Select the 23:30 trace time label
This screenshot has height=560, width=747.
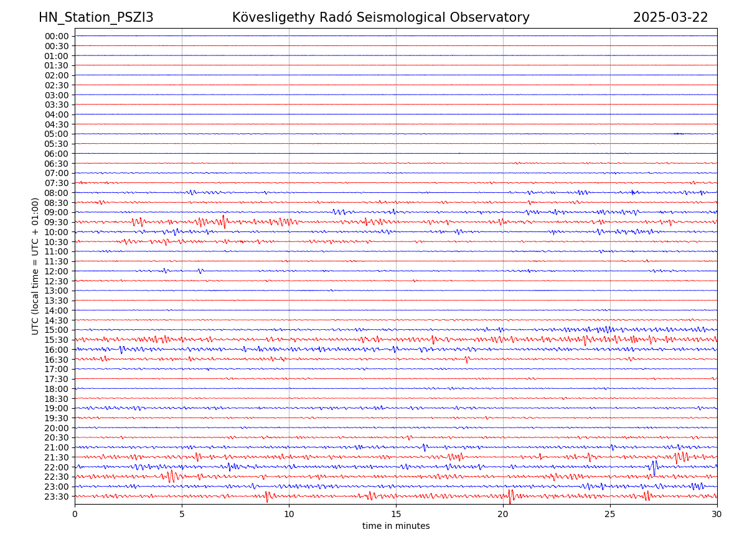tap(57, 497)
